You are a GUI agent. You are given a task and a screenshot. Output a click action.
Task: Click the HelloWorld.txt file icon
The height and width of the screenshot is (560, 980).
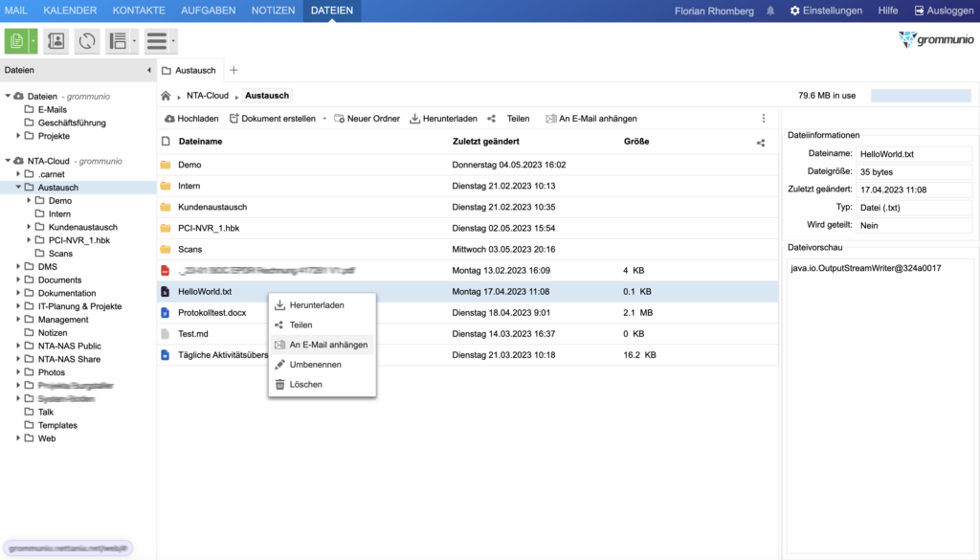click(x=165, y=292)
